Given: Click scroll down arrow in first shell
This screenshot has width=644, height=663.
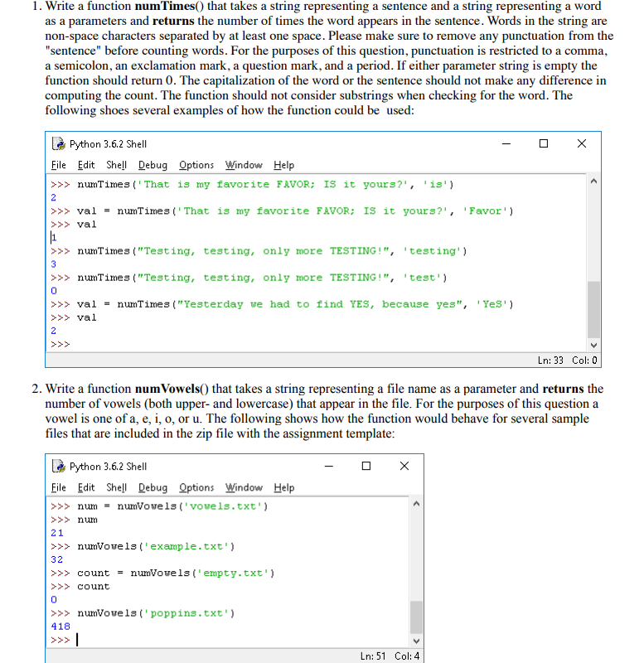Looking at the screenshot, I should pos(593,345).
